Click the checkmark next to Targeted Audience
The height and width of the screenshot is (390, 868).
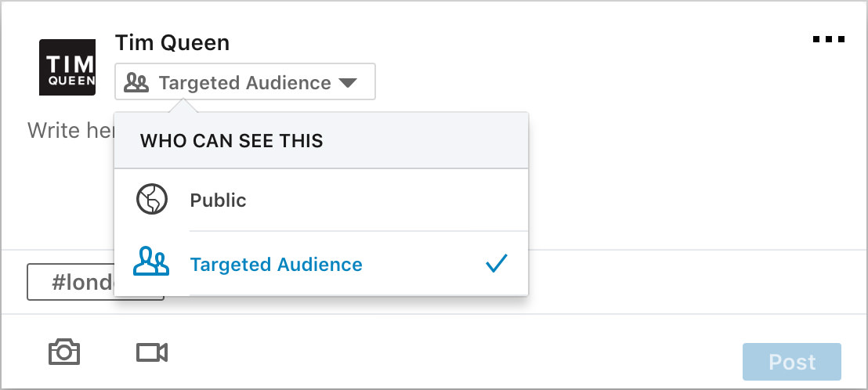[x=497, y=264]
